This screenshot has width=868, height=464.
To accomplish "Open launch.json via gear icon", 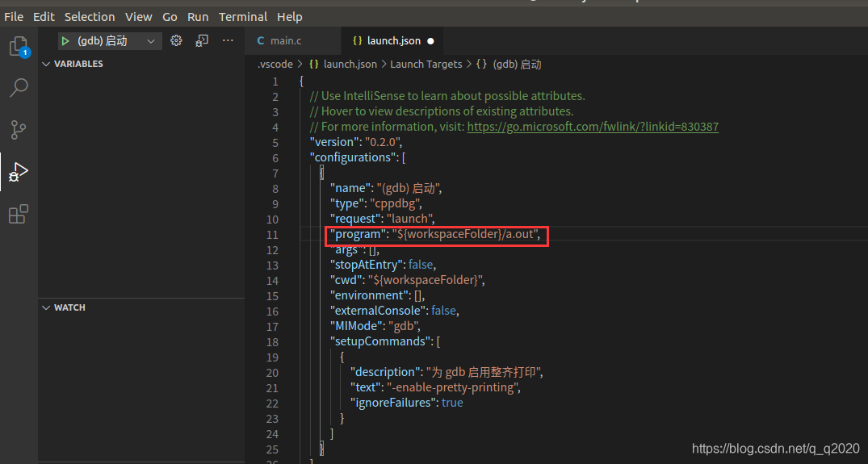I will (176, 40).
